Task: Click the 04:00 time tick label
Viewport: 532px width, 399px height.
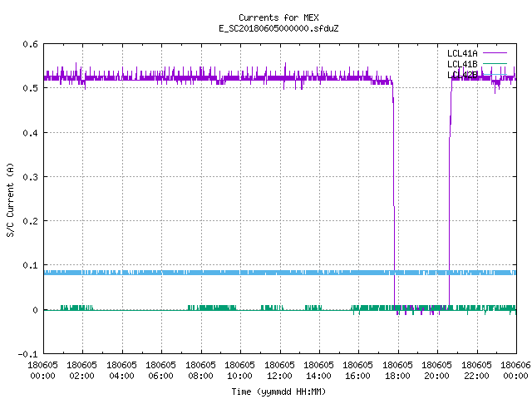Action: [121, 376]
